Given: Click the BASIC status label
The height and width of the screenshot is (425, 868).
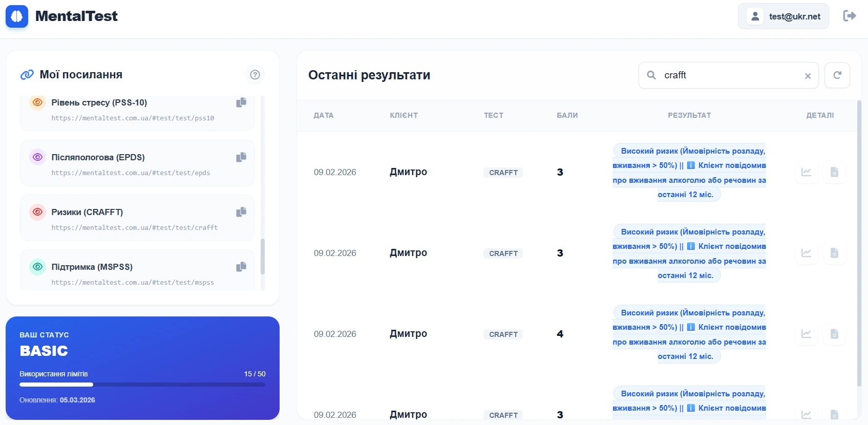Looking at the screenshot, I should (44, 351).
